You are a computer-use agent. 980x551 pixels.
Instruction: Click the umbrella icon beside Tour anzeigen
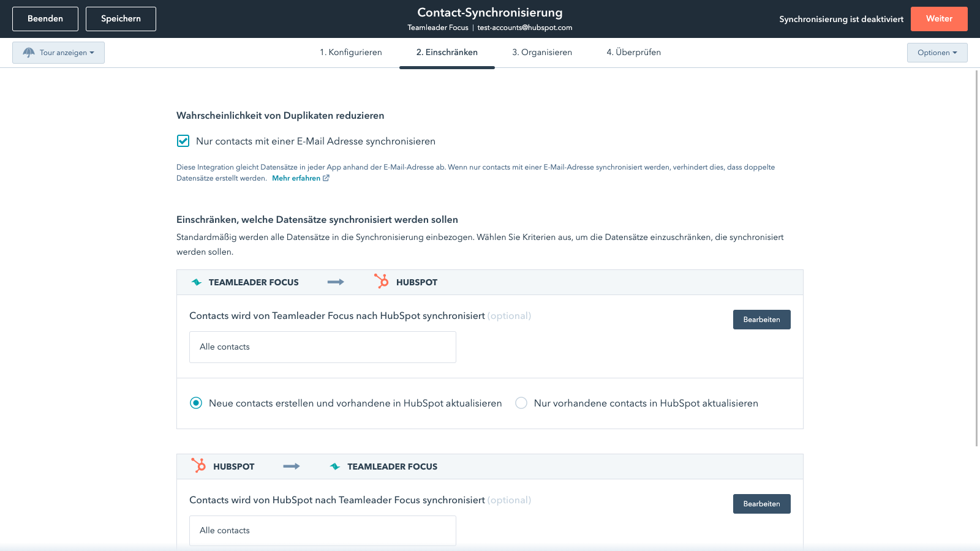pos(28,53)
